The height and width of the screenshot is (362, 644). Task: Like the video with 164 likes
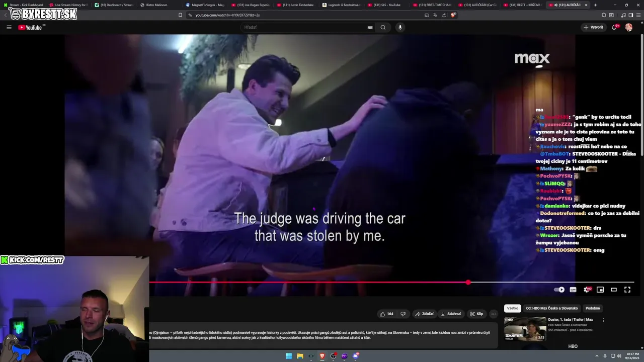tap(386, 314)
